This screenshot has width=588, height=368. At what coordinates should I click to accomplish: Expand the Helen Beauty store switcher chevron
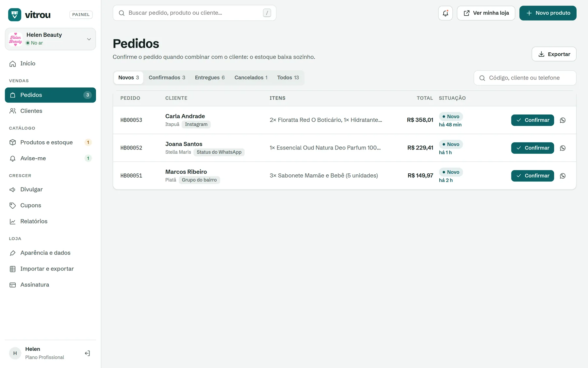[89, 39]
